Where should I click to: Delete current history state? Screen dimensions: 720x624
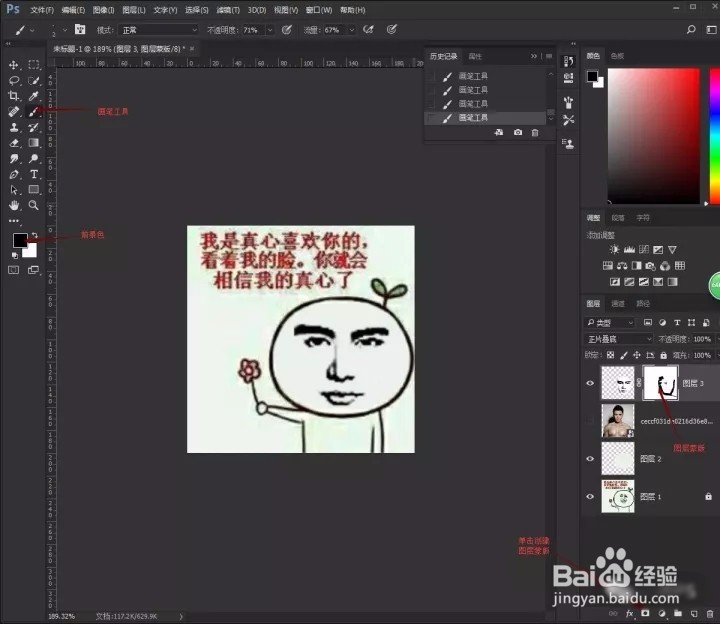[x=534, y=132]
